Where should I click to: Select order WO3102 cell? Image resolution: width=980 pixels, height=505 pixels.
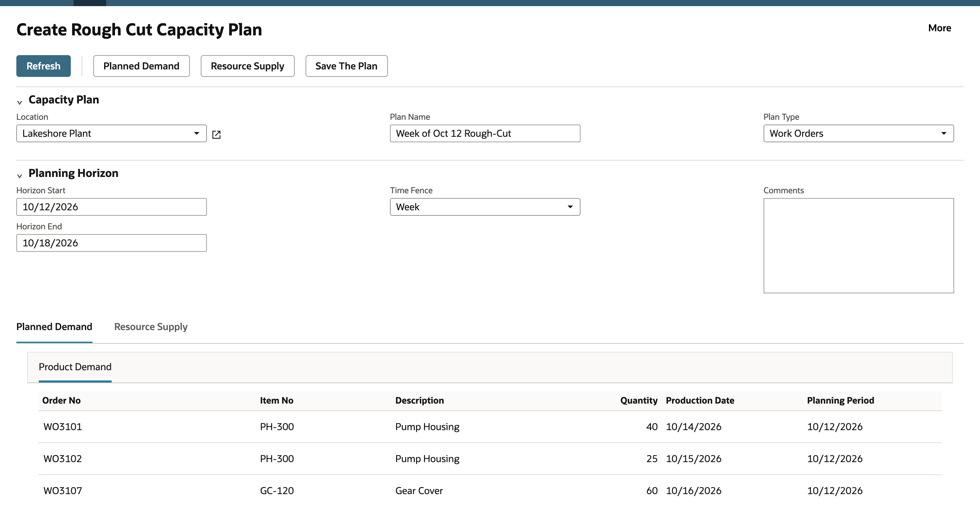63,459
